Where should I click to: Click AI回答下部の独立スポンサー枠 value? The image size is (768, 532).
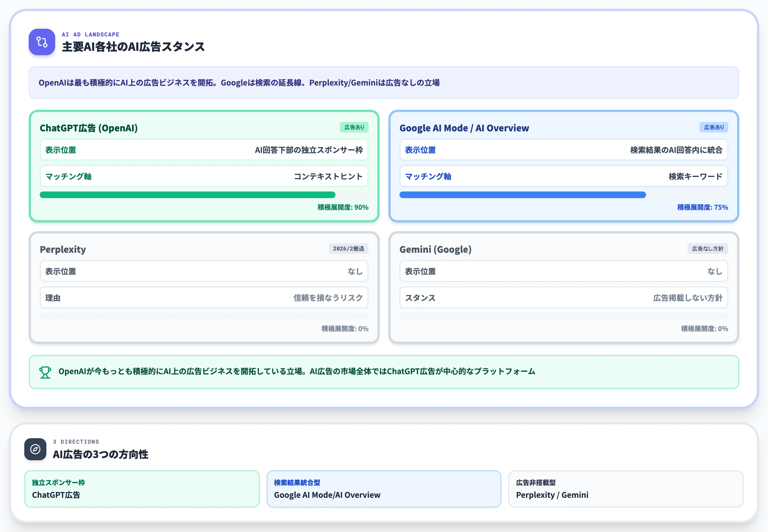click(x=309, y=150)
